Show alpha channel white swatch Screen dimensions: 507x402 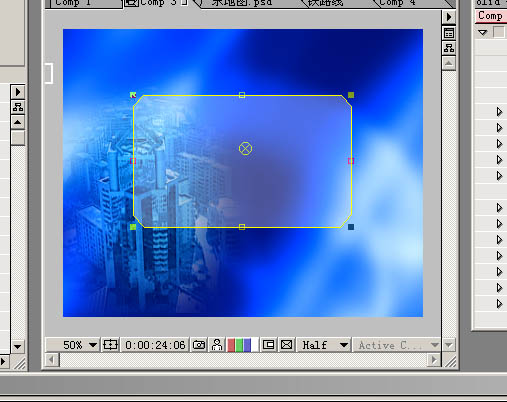[255, 345]
